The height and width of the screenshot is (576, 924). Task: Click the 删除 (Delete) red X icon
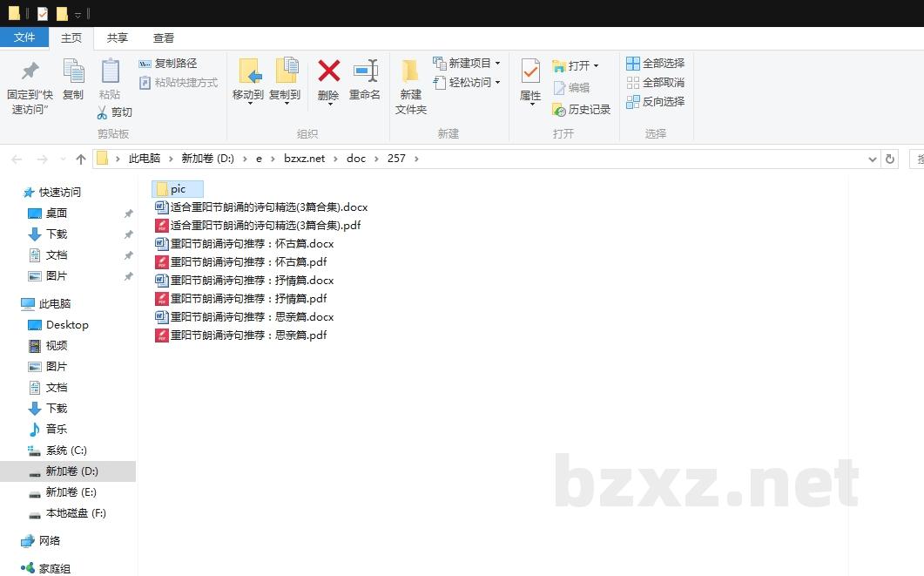point(328,71)
